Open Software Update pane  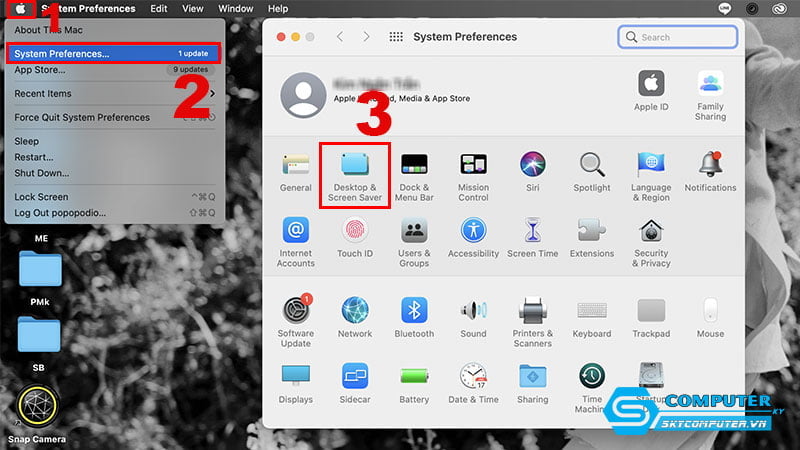point(295,322)
